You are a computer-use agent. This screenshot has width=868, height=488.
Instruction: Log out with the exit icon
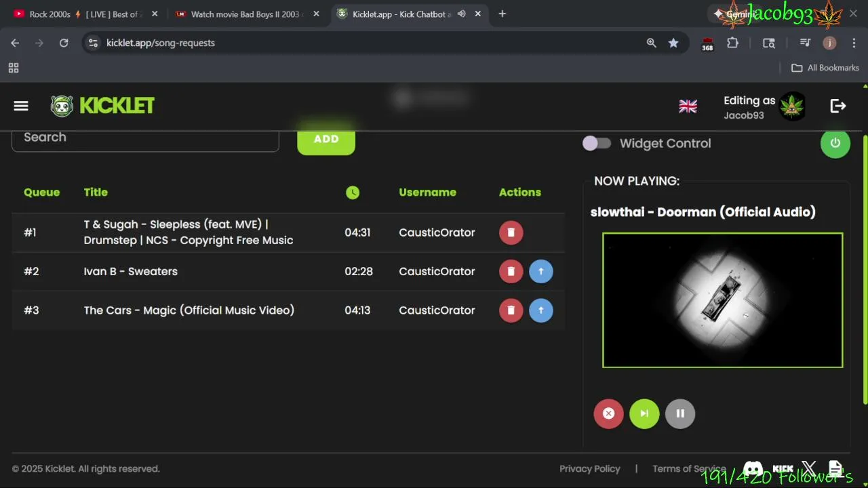pyautogui.click(x=838, y=106)
